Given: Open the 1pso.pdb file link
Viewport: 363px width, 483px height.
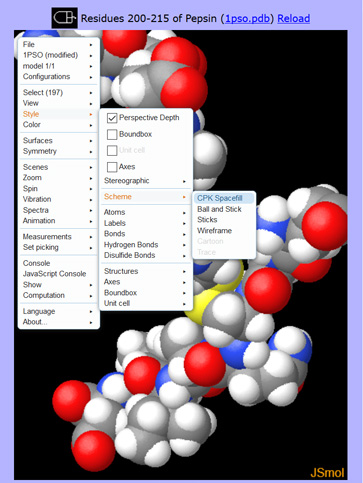Looking at the screenshot, I should tap(247, 18).
